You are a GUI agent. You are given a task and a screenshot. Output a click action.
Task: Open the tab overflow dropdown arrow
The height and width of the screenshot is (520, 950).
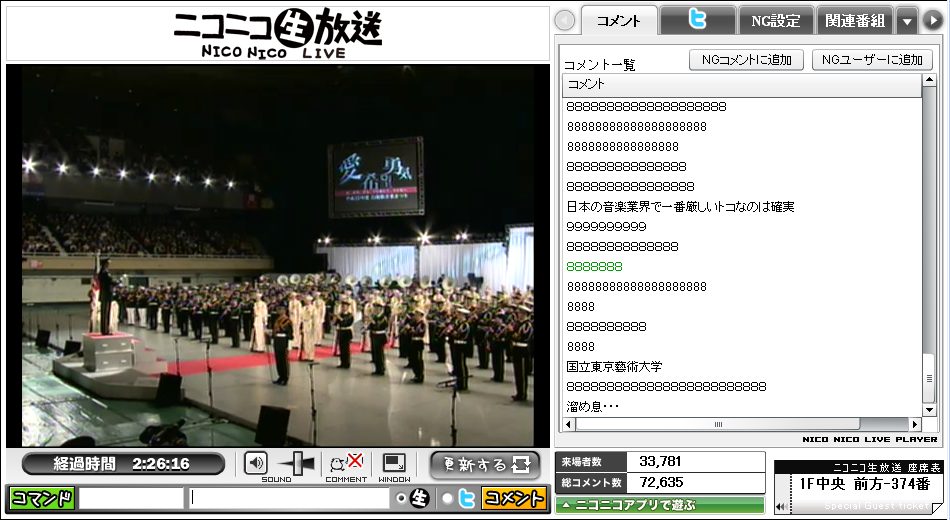pos(907,21)
